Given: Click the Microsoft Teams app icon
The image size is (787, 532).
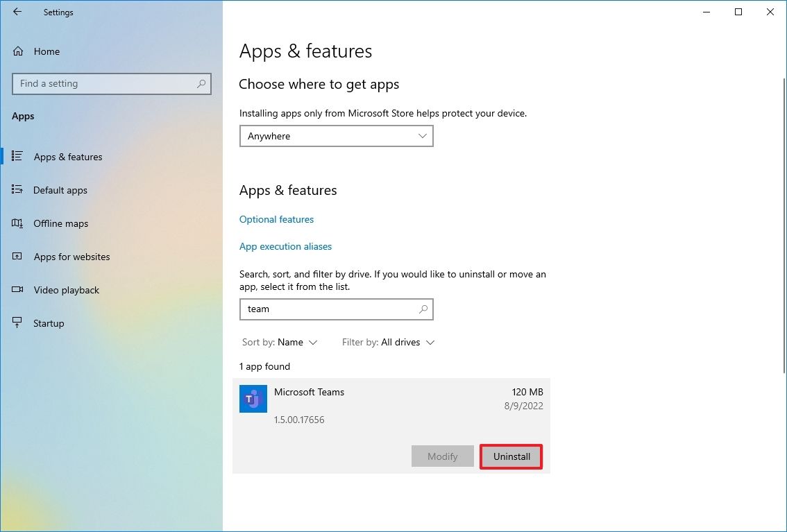Looking at the screenshot, I should point(253,399).
